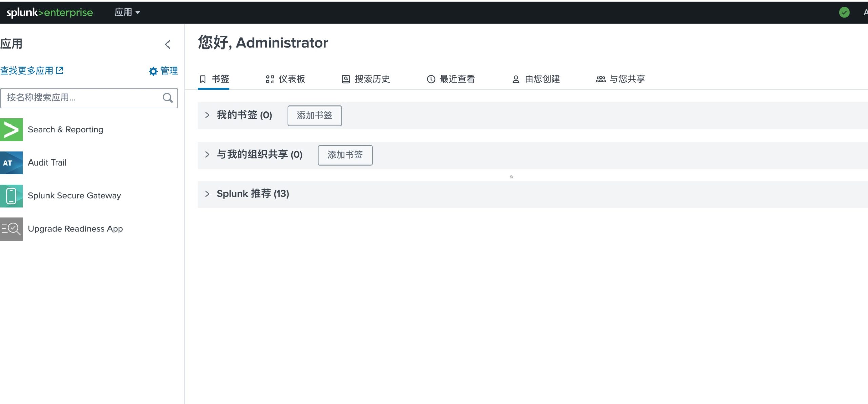Click the Splunk enterprise logo
868x404 pixels.
pos(50,13)
